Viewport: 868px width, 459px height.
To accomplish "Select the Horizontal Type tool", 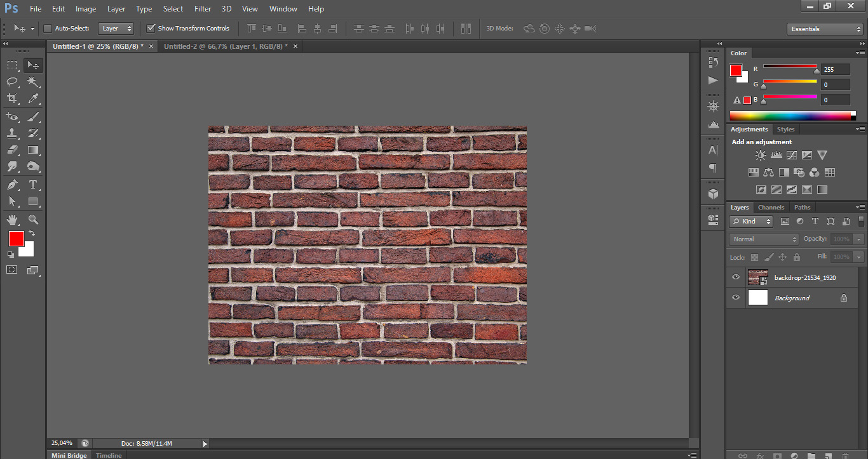I will tap(34, 185).
